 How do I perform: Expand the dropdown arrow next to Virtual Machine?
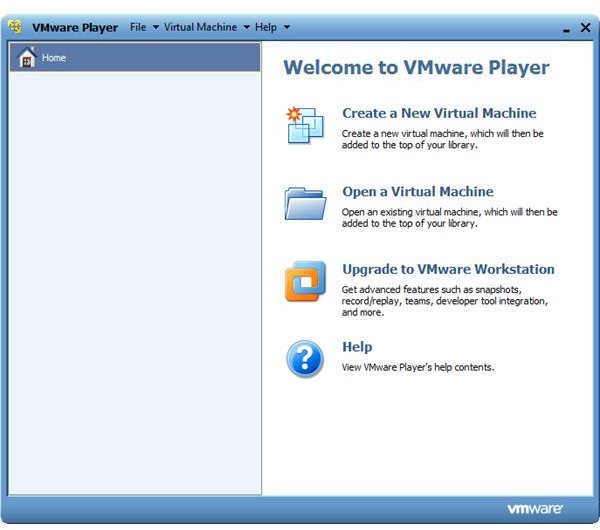[247, 27]
